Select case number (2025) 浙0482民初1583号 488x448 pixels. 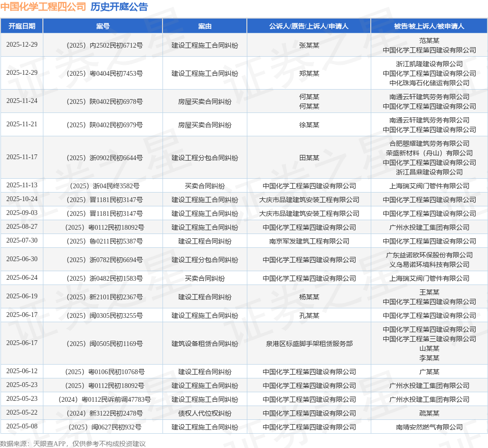[104, 278]
